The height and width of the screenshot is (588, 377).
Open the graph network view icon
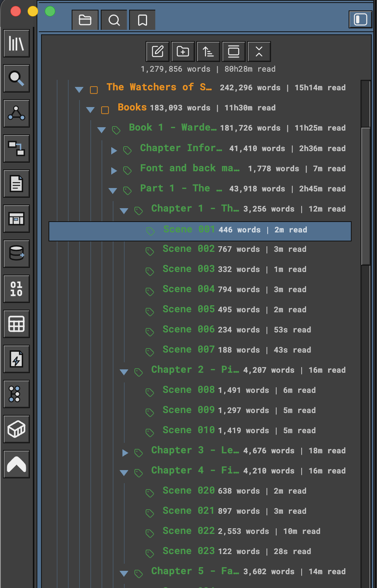[16, 113]
